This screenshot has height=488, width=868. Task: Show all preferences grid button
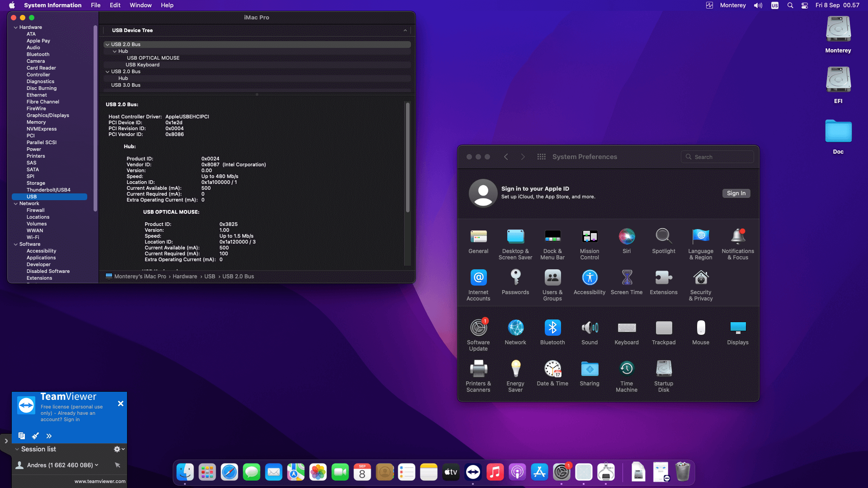click(x=541, y=157)
